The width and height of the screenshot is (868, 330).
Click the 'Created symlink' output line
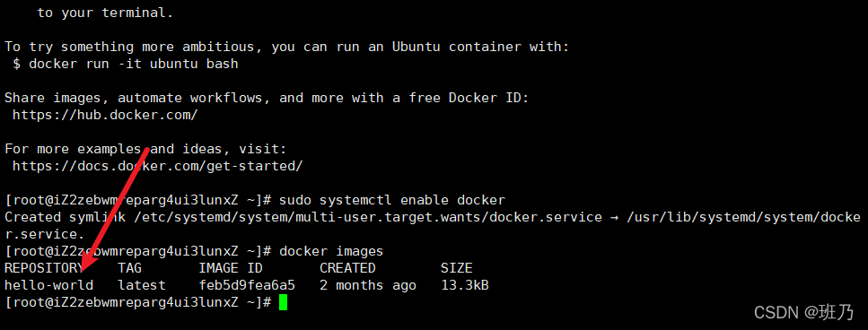(433, 217)
